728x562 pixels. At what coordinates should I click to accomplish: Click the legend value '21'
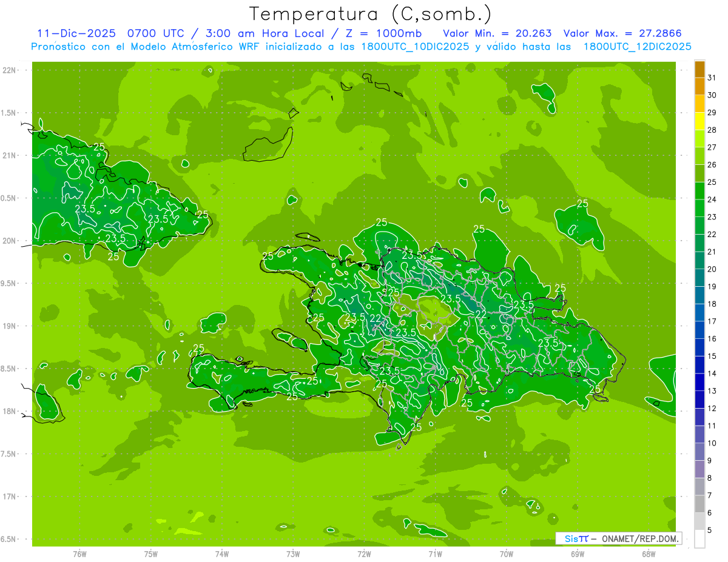[712, 252]
